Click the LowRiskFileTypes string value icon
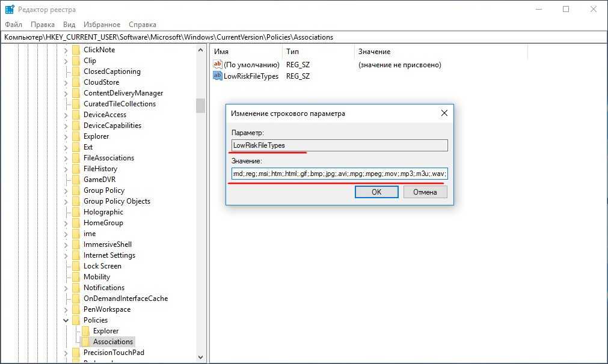 (x=218, y=76)
